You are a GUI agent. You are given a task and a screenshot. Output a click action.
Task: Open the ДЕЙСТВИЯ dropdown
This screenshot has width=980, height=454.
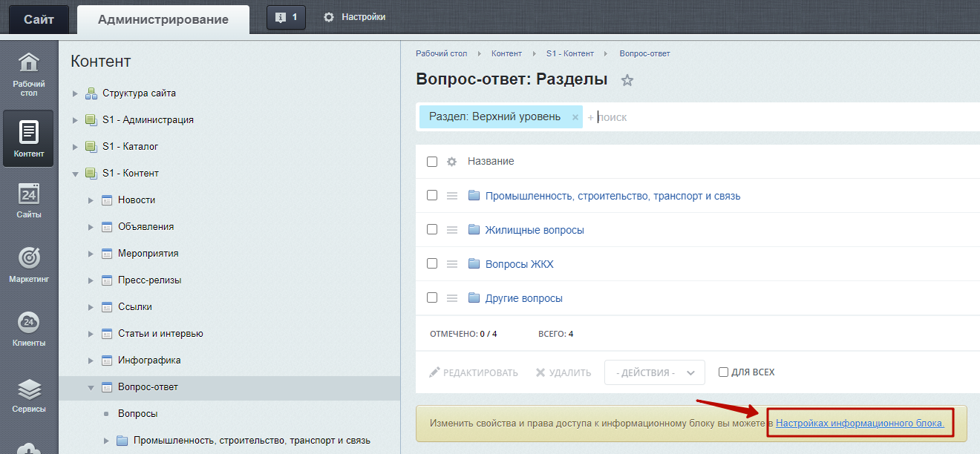[x=654, y=372]
